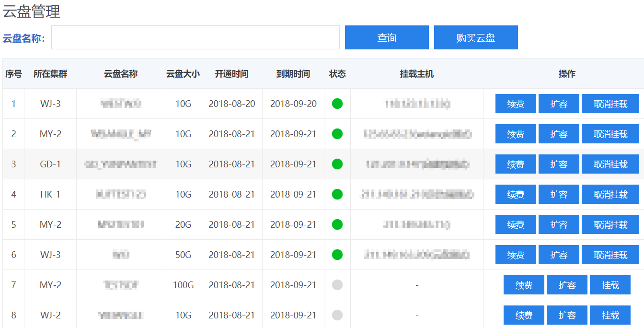Click 挂载 button in row 8

click(x=610, y=315)
